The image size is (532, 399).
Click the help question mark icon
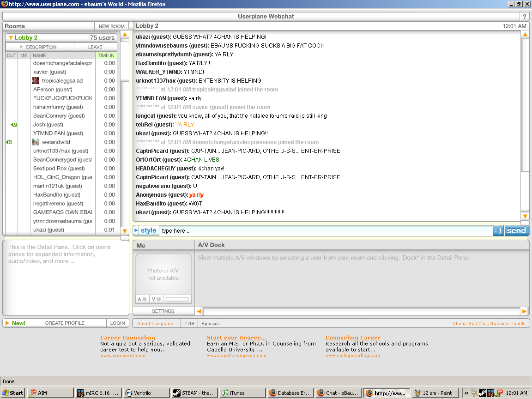525,17
